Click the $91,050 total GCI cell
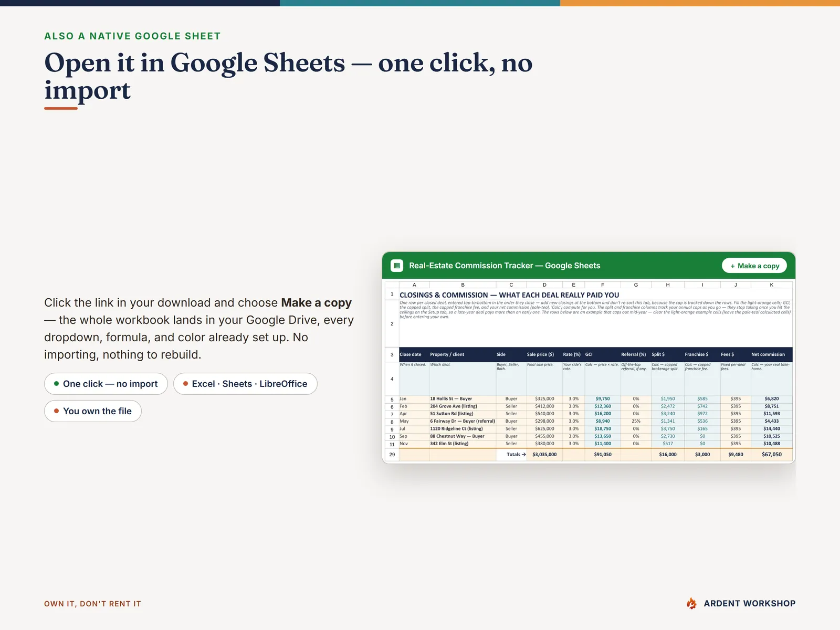840x630 pixels. (x=603, y=455)
